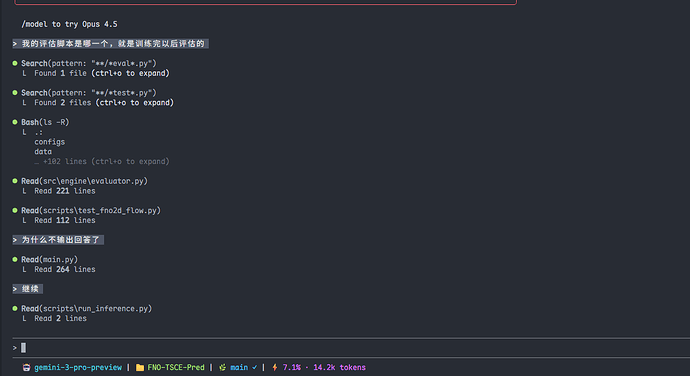Click the 7.1% context usage value
The width and height of the screenshot is (690, 376).
[x=291, y=367]
